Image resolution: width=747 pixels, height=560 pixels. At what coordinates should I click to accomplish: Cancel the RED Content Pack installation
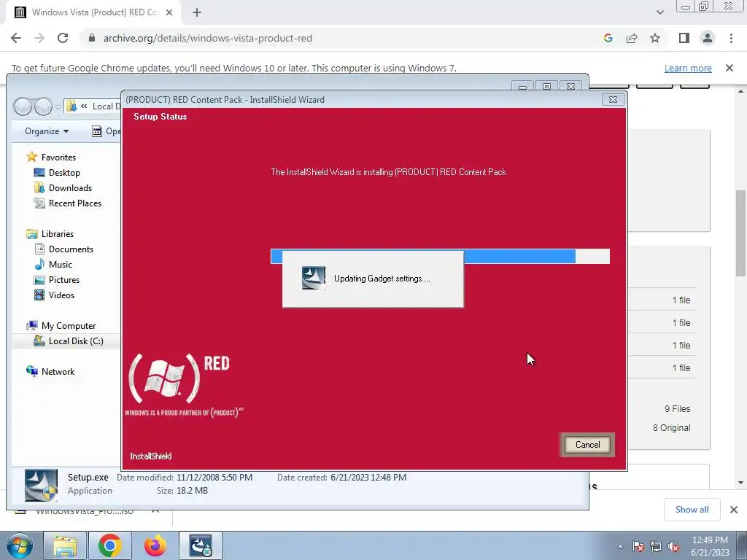(x=587, y=444)
